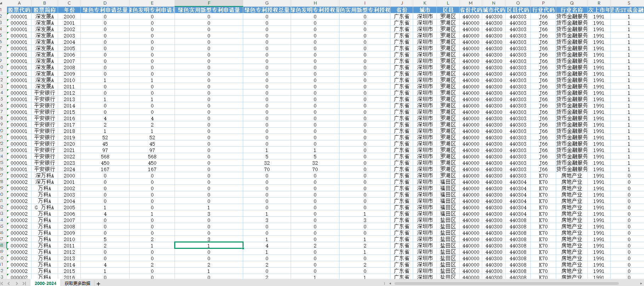Select the 52 cell in column E

pos(152,138)
